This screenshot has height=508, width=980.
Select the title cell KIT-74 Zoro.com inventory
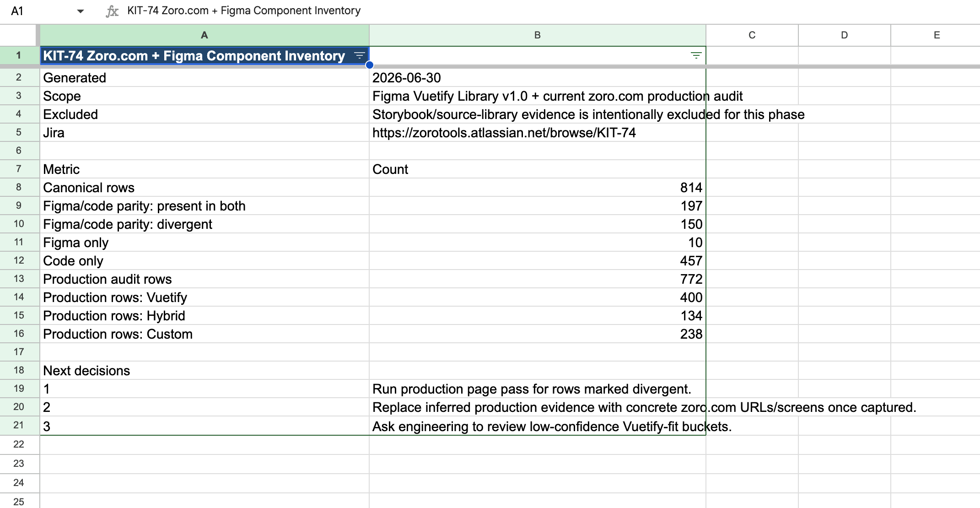click(205, 55)
